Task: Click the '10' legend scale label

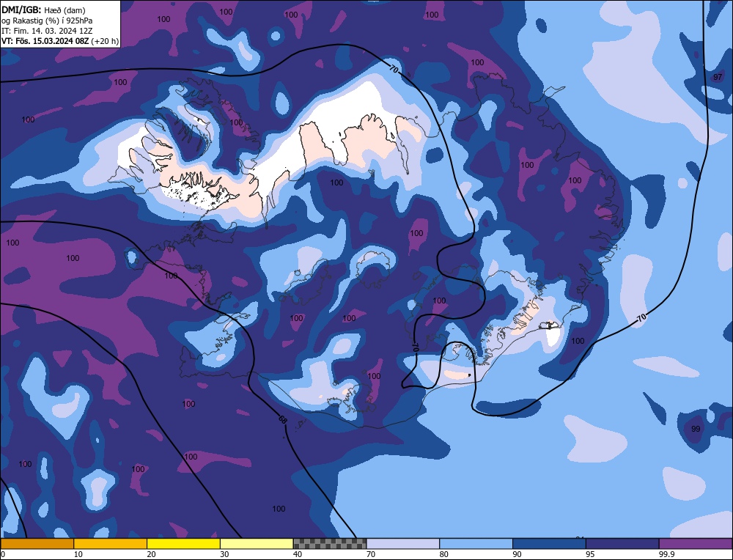Action: pyautogui.click(x=78, y=554)
